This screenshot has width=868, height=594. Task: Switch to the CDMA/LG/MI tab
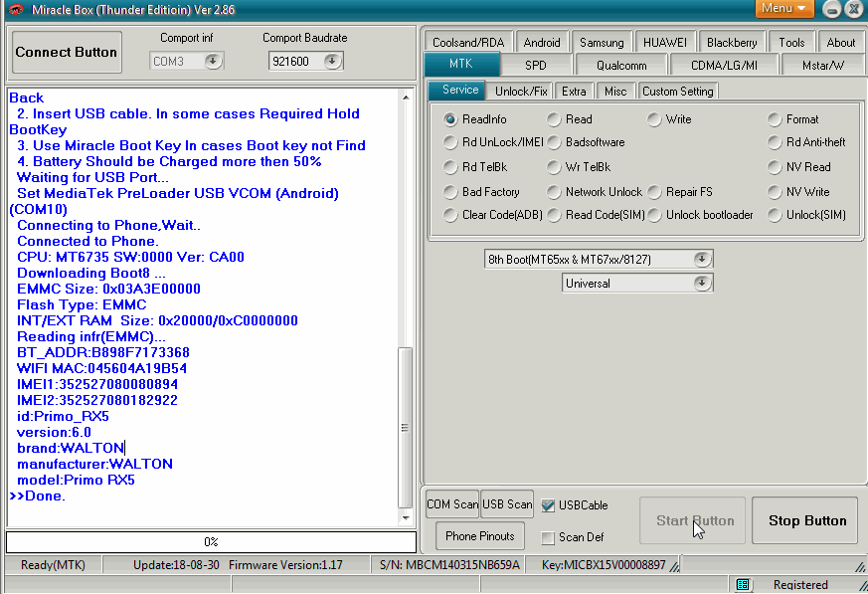(724, 65)
